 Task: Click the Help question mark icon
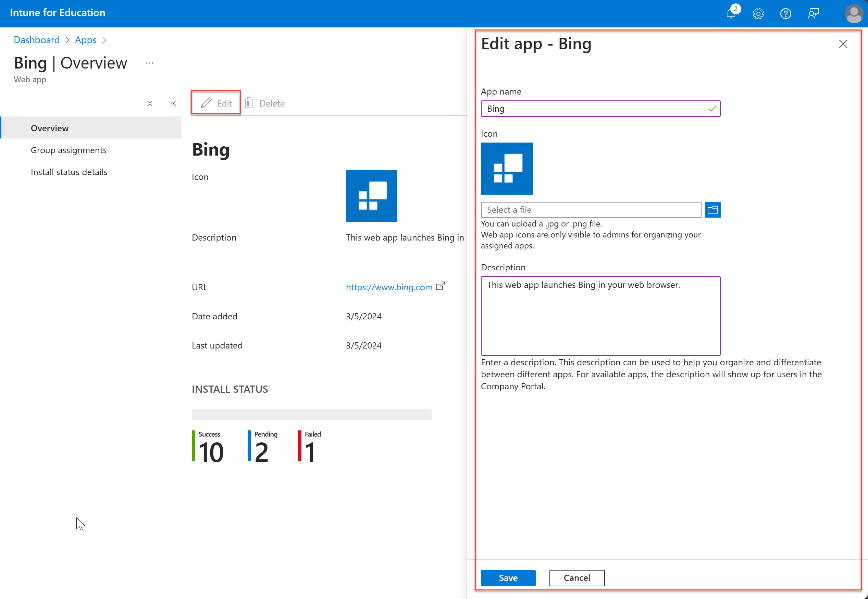[785, 13]
